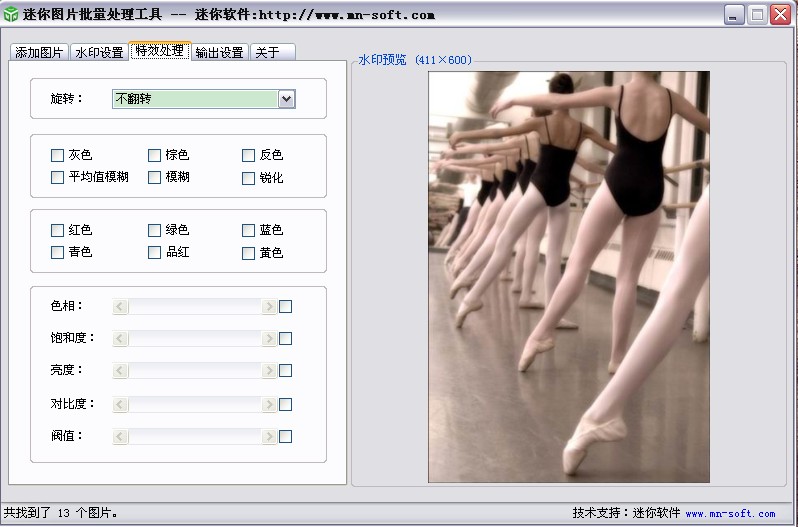This screenshot has width=798, height=527.
Task: Go to the 输出设置 tab
Action: tap(219, 52)
